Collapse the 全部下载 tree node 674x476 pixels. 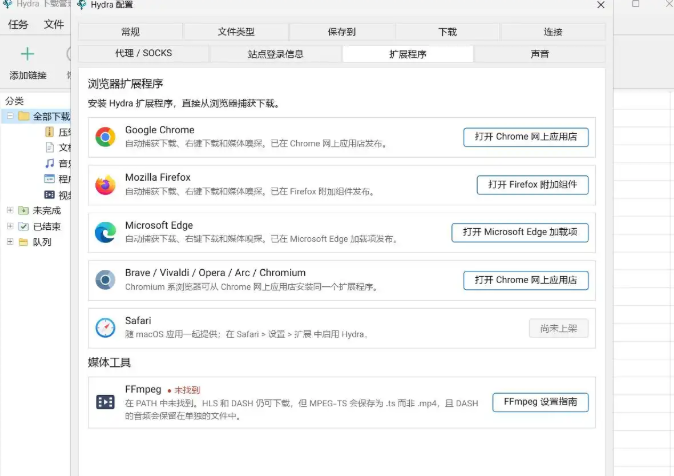[10, 116]
